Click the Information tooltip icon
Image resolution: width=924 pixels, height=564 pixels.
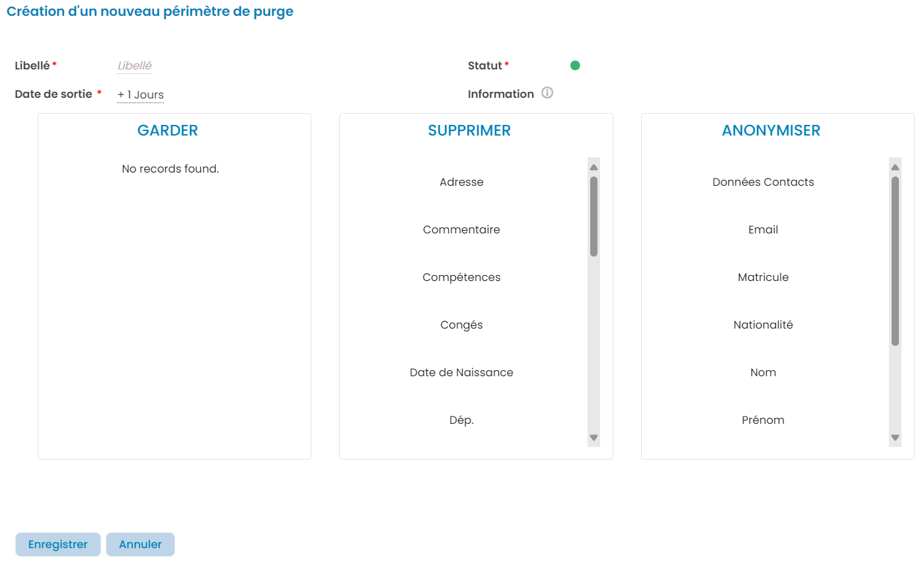click(547, 93)
